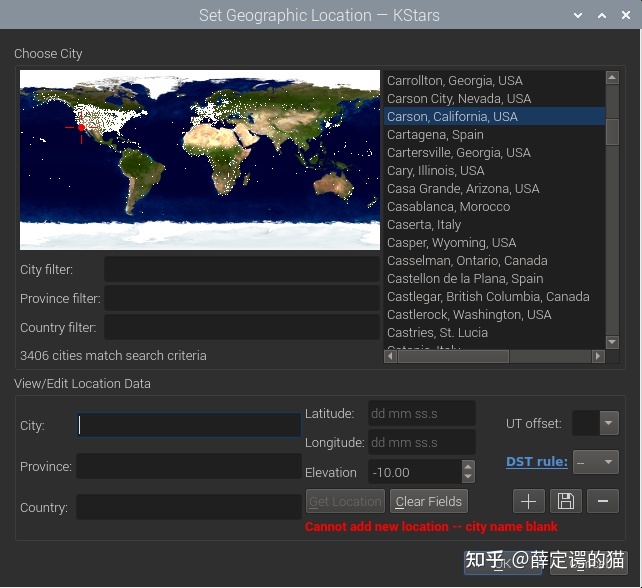Click the Country filter text box
The width and height of the screenshot is (642, 588).
click(x=241, y=327)
